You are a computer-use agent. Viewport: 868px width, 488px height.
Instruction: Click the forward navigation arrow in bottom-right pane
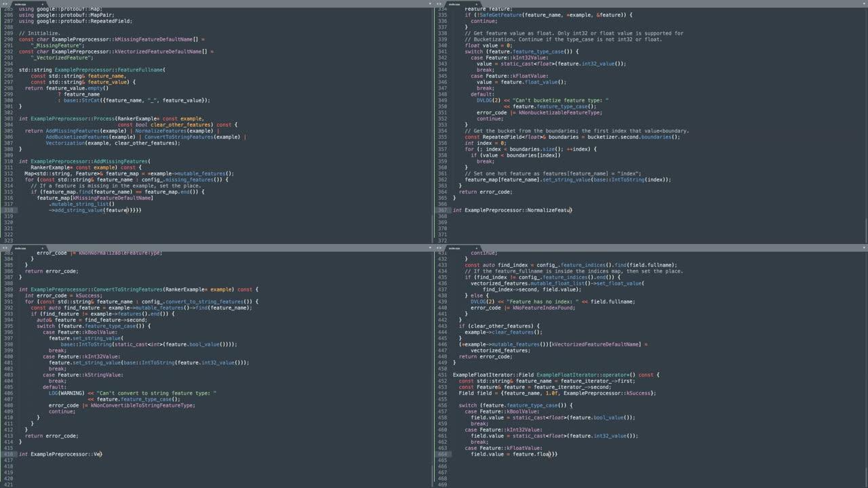point(441,248)
